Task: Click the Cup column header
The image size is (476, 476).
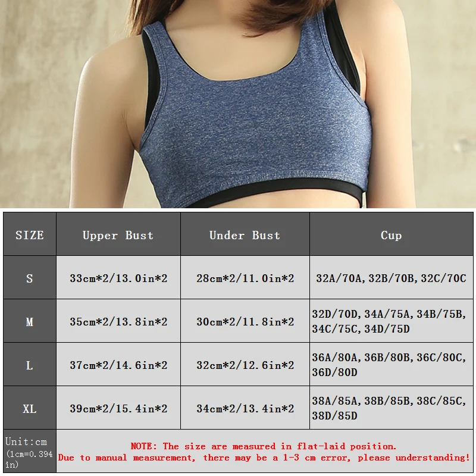Action: point(392,234)
